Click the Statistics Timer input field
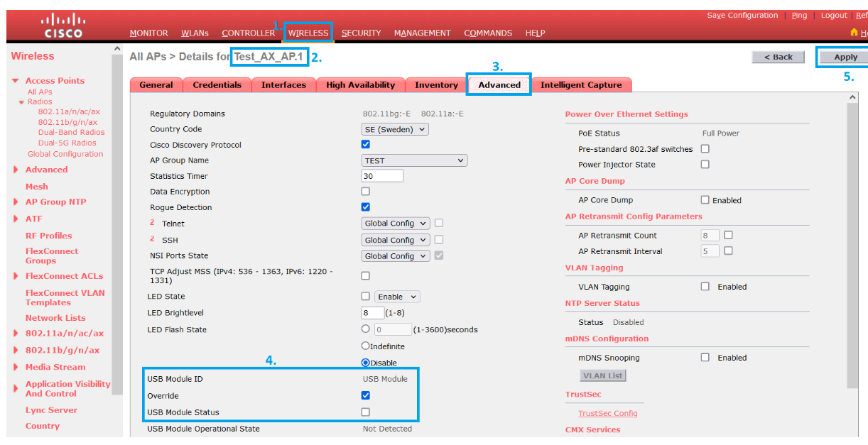This screenshot has height=445, width=868. [x=382, y=176]
